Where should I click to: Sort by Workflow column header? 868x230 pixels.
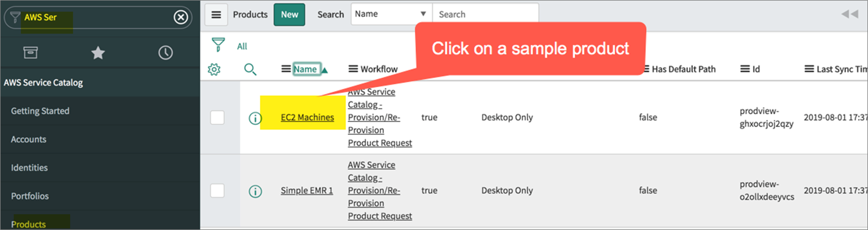click(379, 69)
